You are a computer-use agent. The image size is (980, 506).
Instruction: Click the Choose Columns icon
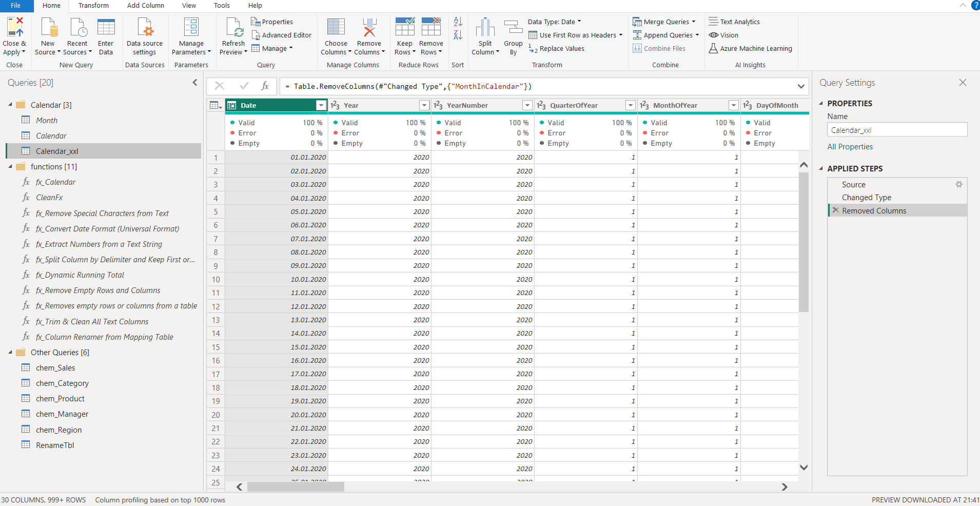336,27
